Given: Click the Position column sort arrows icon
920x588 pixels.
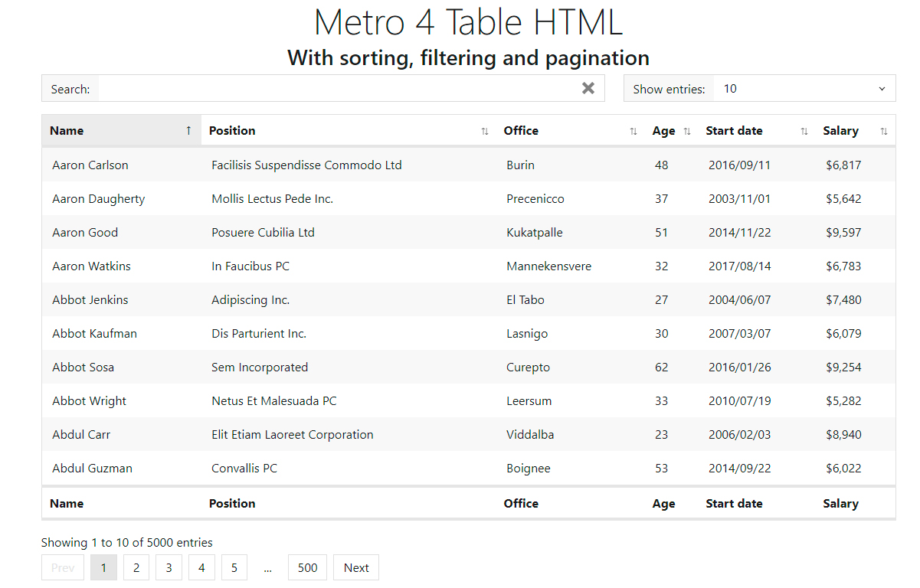Looking at the screenshot, I should point(484,132).
